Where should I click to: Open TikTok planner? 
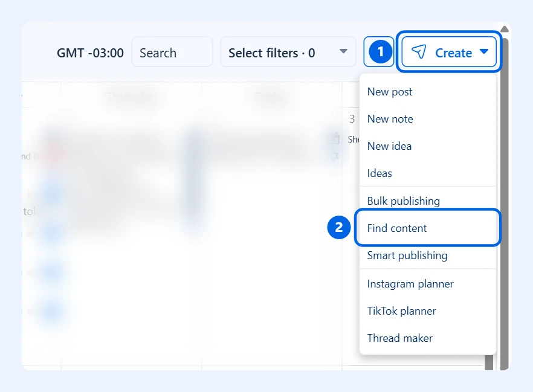click(428, 311)
